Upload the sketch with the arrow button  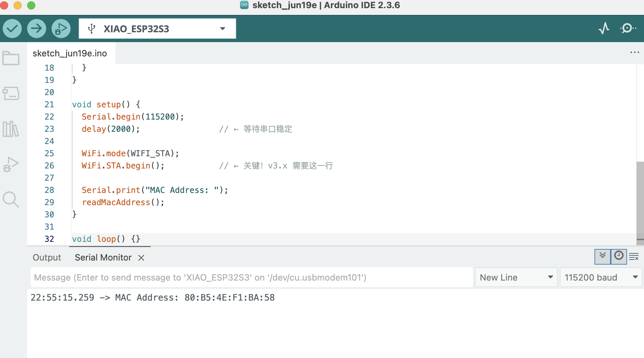(x=37, y=29)
